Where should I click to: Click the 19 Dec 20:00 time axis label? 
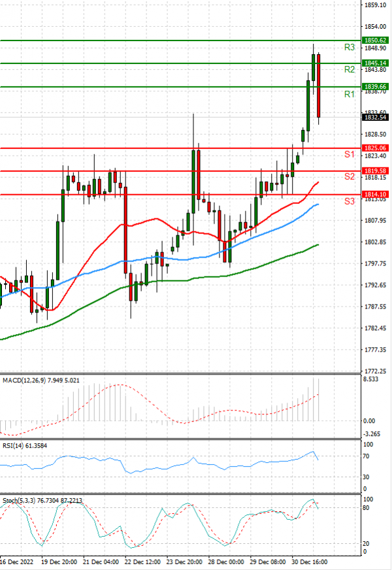[x=59, y=562]
